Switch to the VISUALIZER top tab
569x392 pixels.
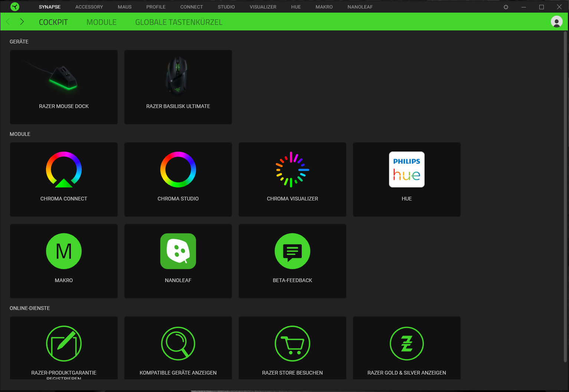coord(263,7)
